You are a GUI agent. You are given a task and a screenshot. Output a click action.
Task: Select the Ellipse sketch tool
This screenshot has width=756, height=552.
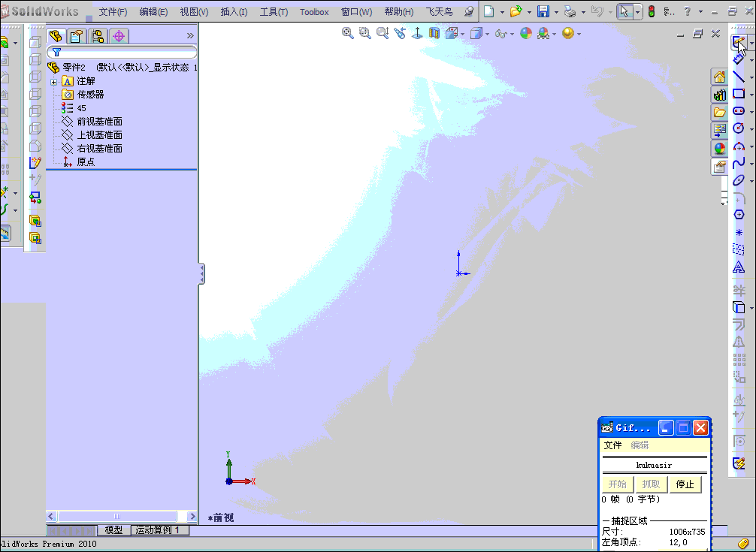[x=739, y=180]
